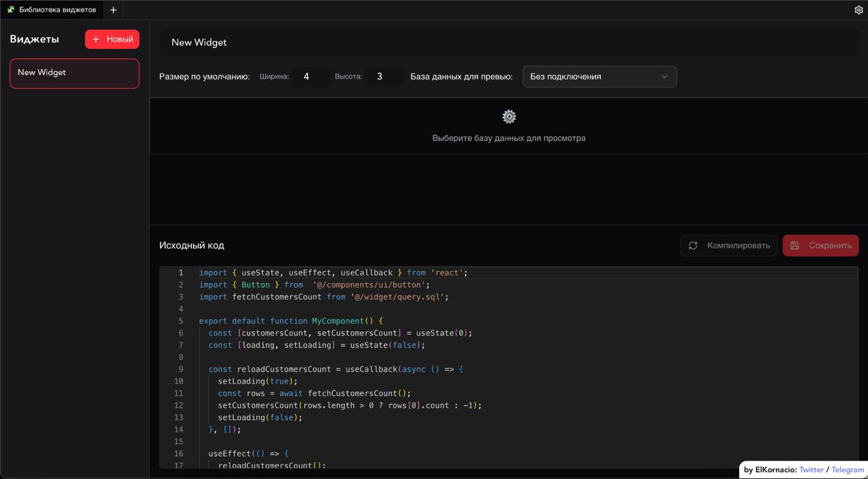Click line number 9 in editor gutter
The width and height of the screenshot is (868, 479).
[x=180, y=369]
